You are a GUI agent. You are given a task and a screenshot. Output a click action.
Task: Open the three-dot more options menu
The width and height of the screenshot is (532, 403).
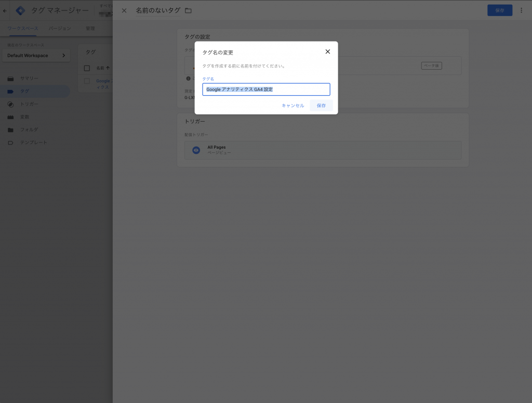(x=521, y=10)
